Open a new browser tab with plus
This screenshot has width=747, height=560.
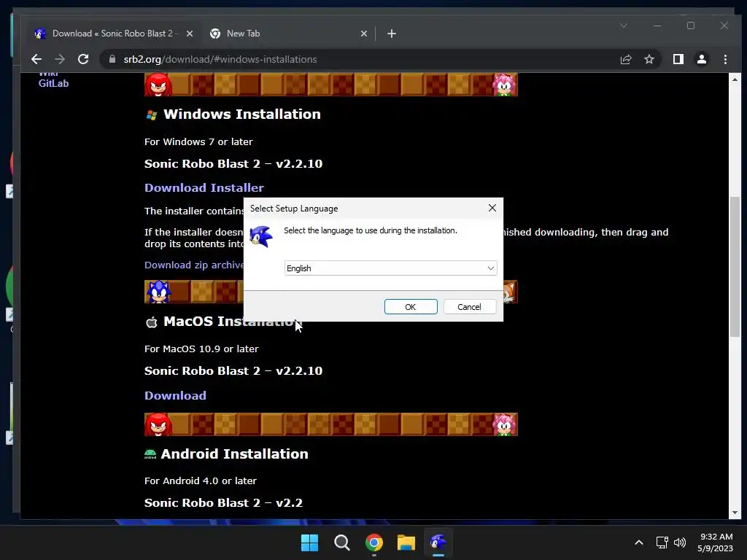(391, 34)
